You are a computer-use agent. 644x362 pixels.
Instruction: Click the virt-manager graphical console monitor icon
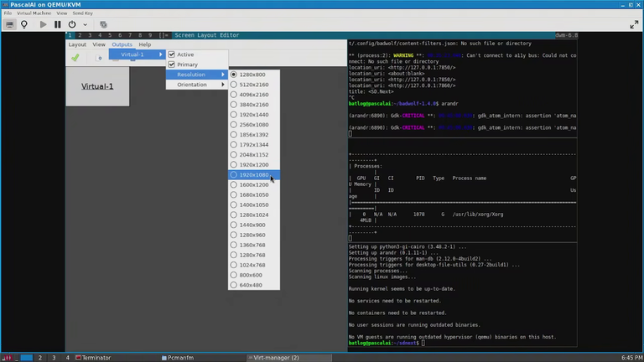pyautogui.click(x=9, y=24)
